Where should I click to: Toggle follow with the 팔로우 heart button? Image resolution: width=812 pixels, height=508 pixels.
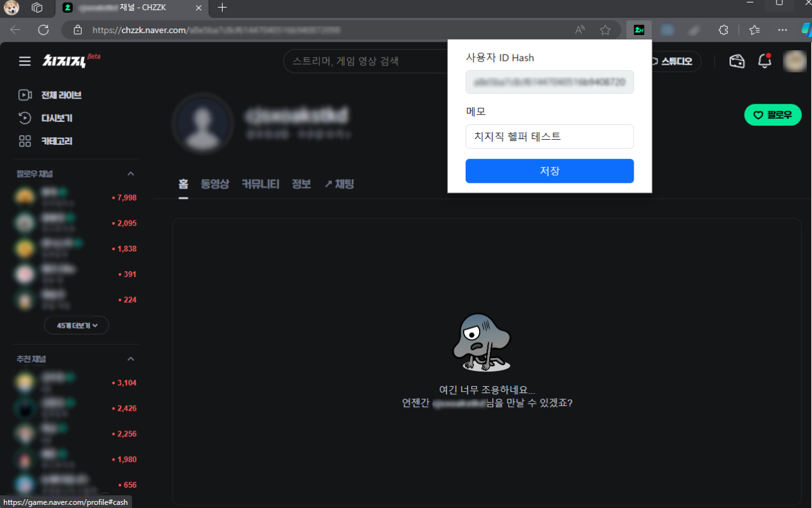coord(773,115)
